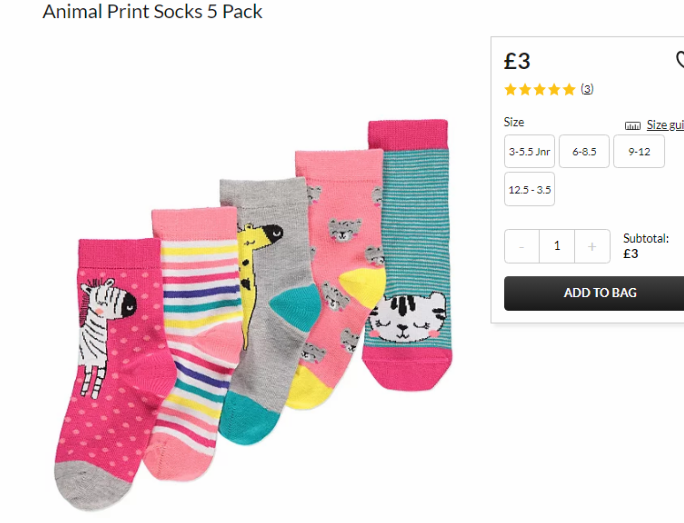Open the Size guide link
684x523 pixels.
[x=665, y=125]
